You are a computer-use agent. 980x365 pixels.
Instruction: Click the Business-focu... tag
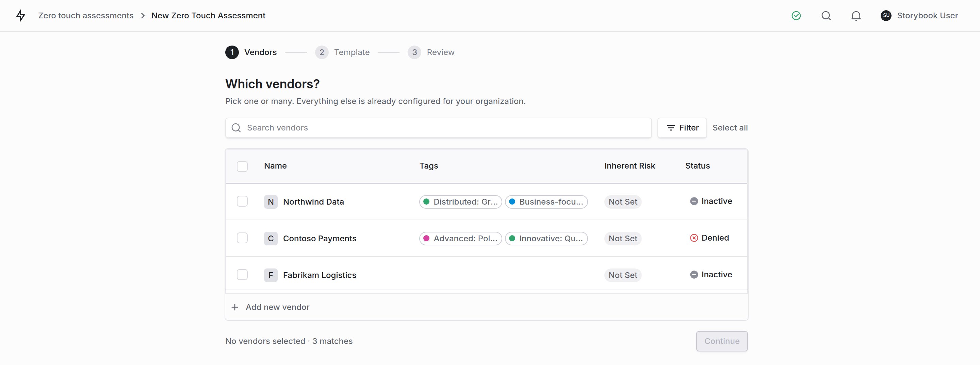[x=546, y=202]
